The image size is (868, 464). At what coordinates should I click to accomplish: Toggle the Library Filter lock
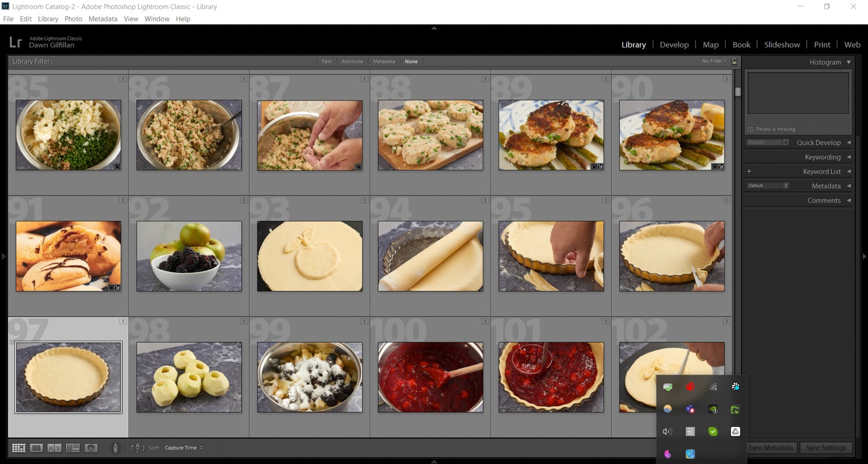(x=734, y=61)
